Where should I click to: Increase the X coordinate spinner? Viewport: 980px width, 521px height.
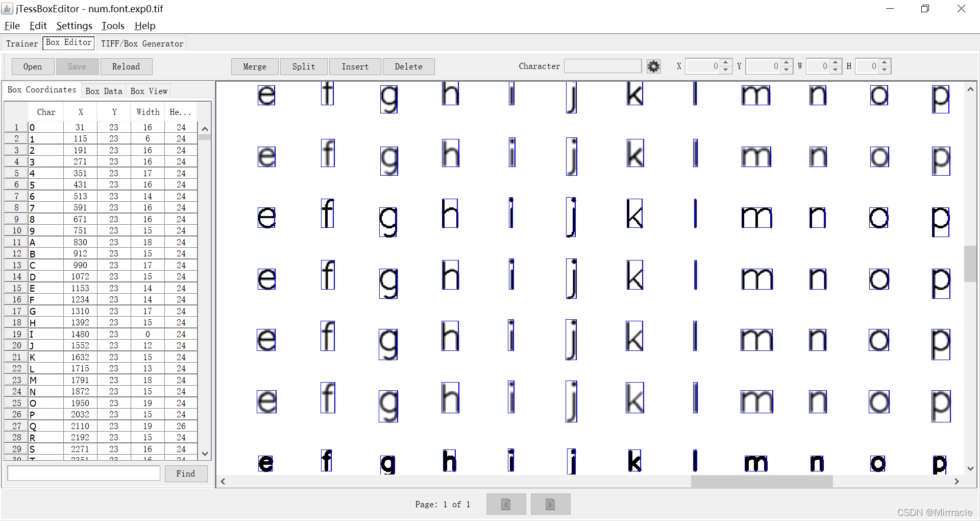(x=726, y=63)
